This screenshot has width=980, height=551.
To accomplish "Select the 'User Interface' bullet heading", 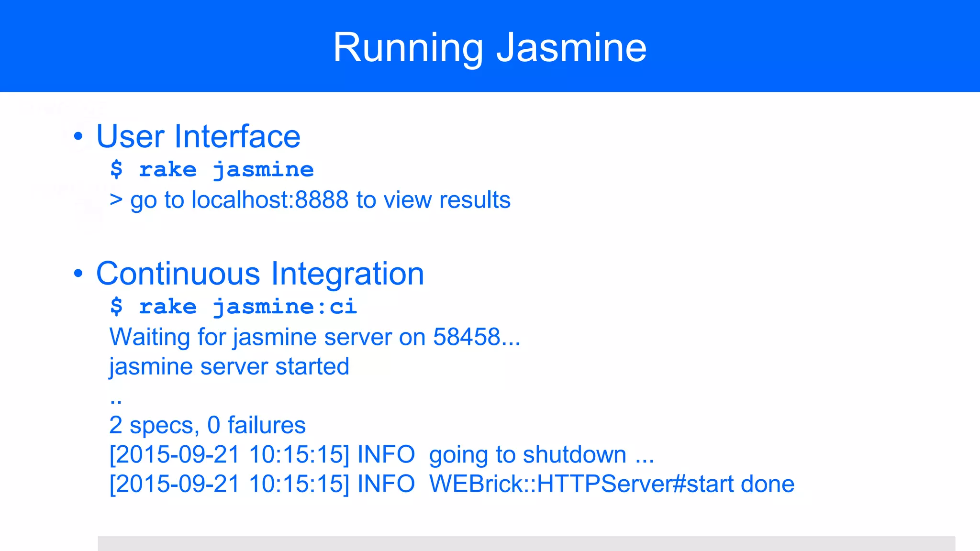I will click(x=198, y=136).
